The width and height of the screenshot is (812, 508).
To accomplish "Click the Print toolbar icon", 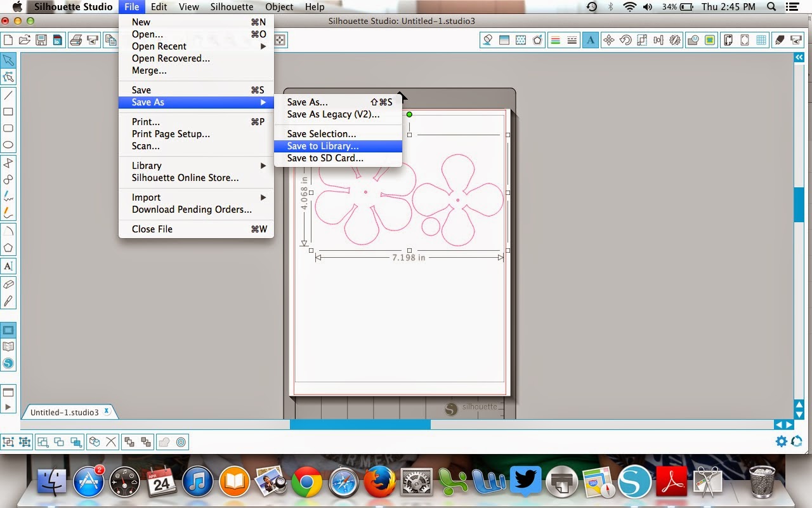I will coord(76,40).
